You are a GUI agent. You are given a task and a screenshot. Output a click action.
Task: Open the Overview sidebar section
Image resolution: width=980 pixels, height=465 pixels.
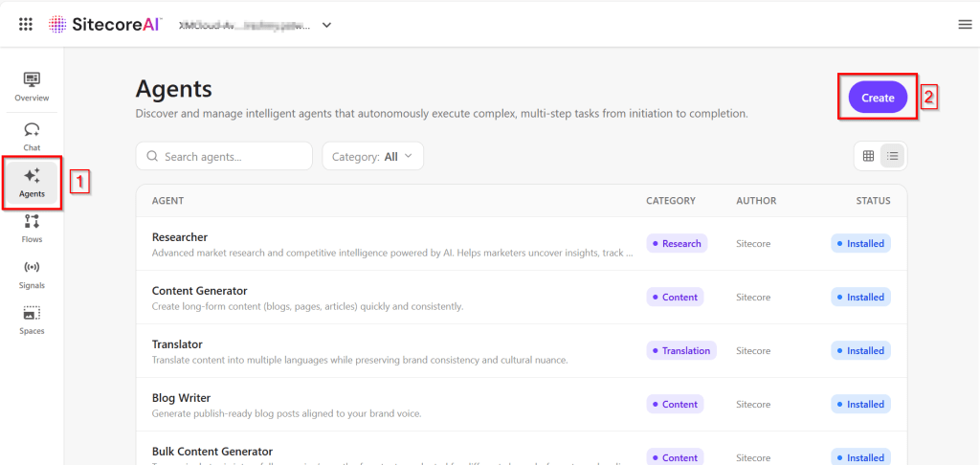(x=32, y=86)
